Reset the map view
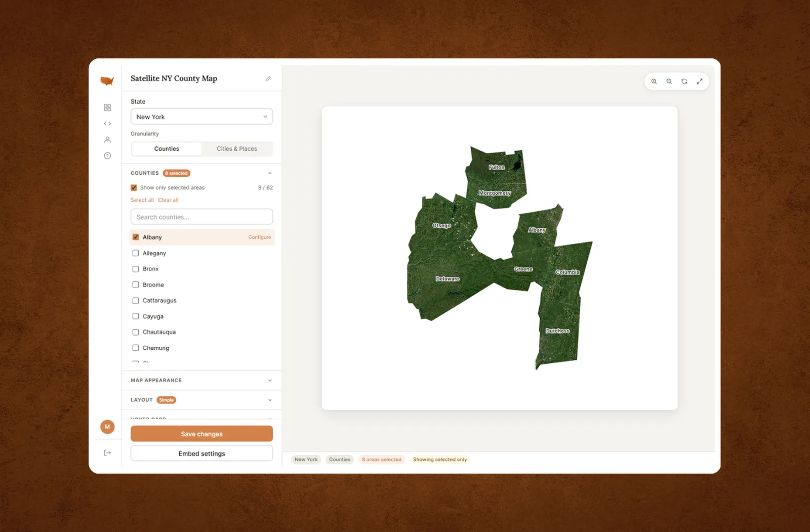The width and height of the screenshot is (810, 532). [684, 81]
